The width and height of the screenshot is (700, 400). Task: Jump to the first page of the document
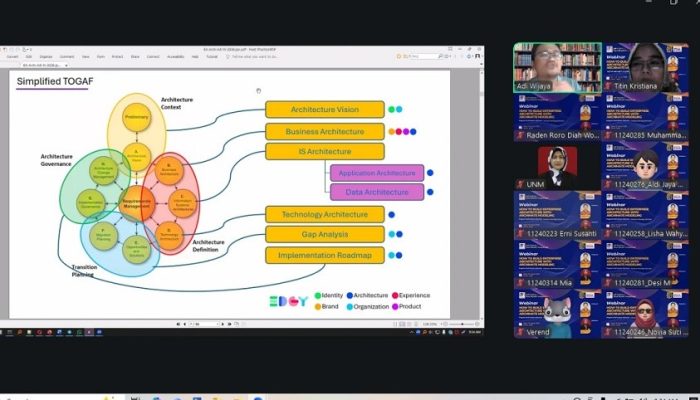(x=177, y=324)
